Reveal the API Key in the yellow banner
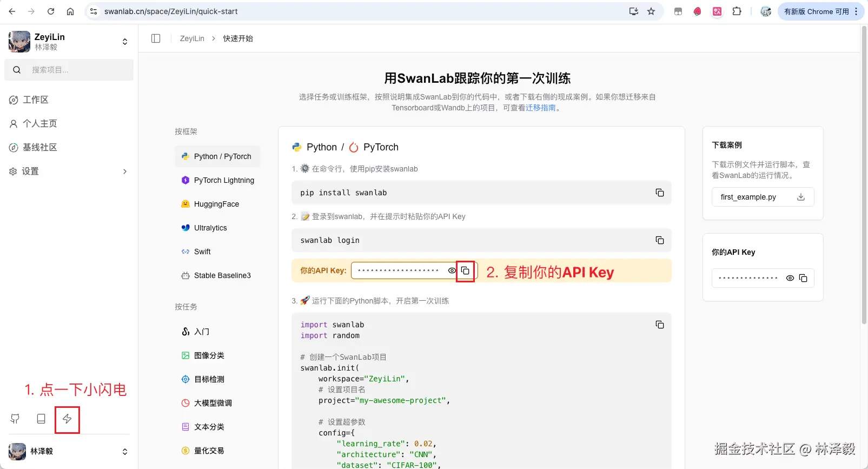868x469 pixels. pos(452,270)
